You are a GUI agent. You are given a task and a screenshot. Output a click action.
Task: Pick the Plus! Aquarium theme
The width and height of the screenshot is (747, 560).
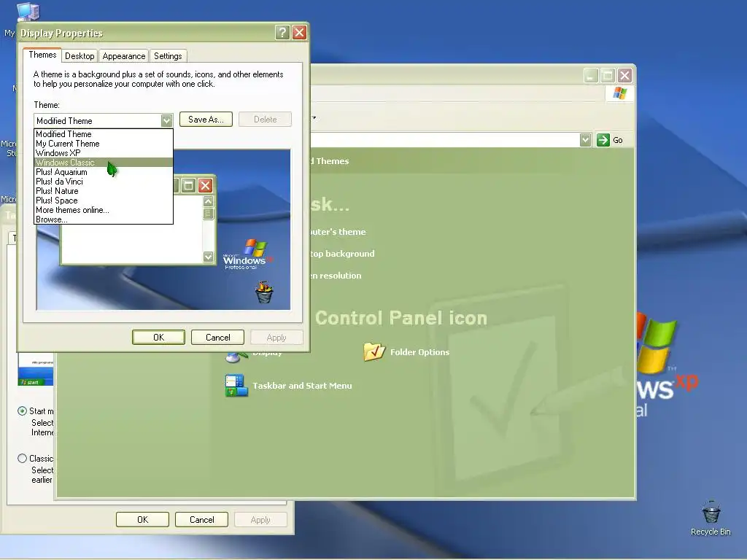104,172
